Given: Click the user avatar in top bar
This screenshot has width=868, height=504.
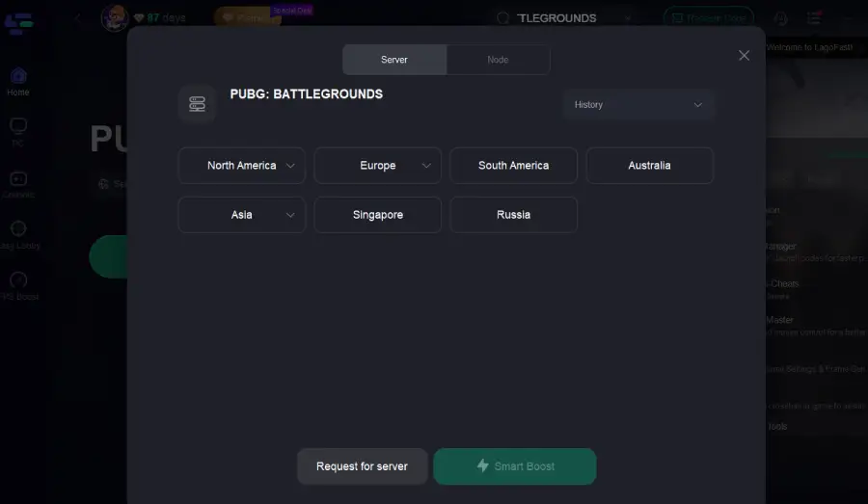Looking at the screenshot, I should pyautogui.click(x=115, y=17).
